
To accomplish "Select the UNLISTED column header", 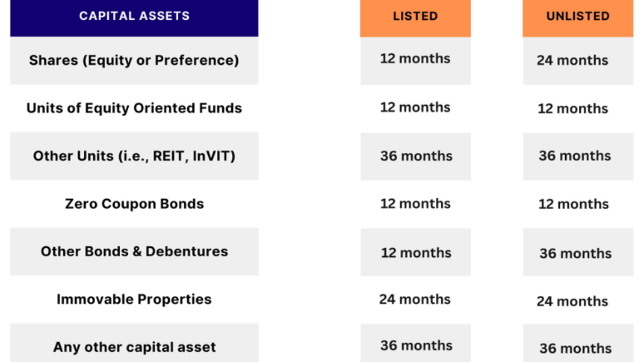I will point(577,16).
